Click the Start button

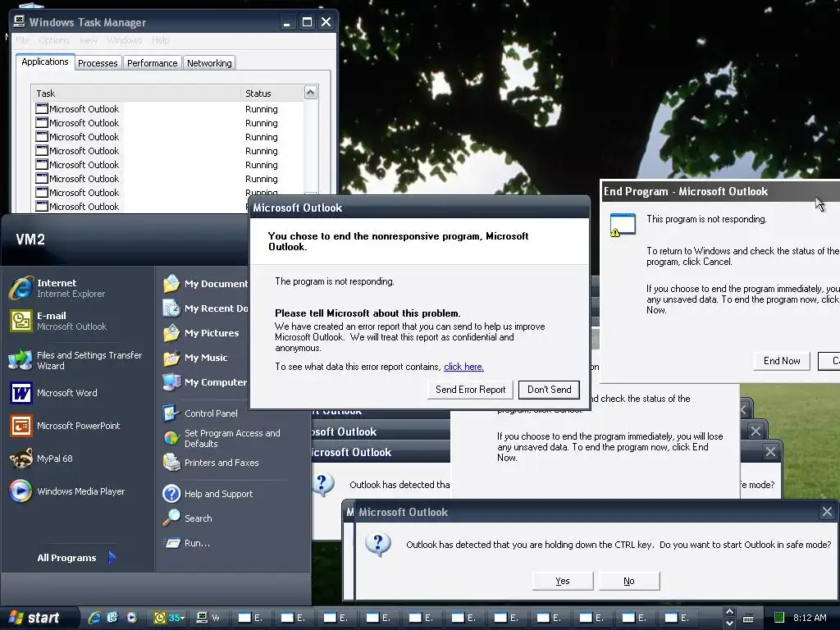pyautogui.click(x=38, y=618)
